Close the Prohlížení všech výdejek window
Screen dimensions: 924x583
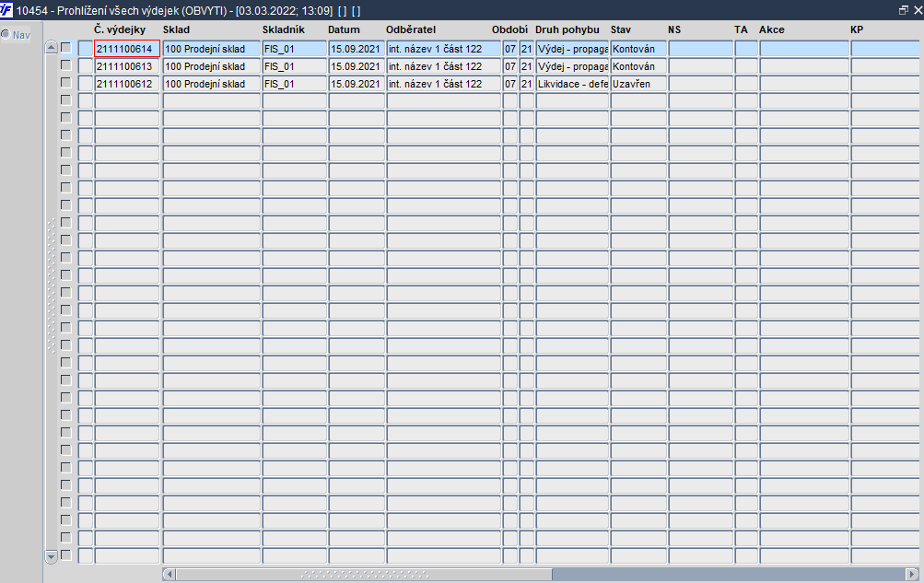point(918,10)
